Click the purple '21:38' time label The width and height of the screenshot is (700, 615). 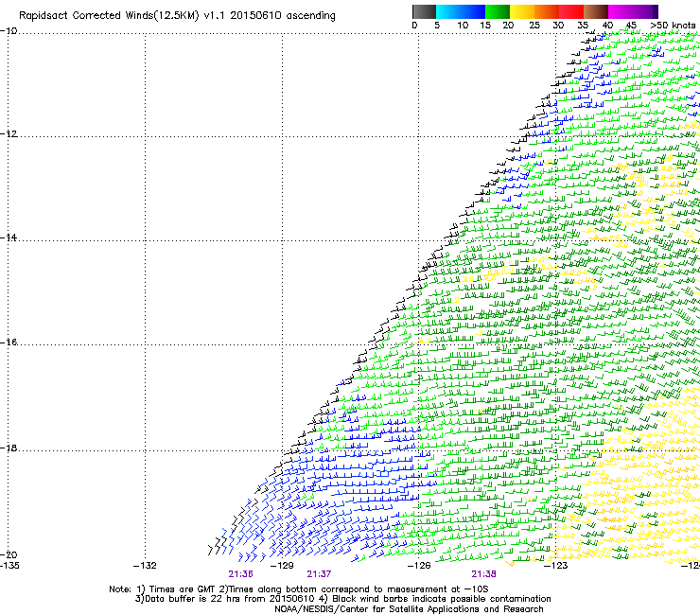tap(484, 574)
